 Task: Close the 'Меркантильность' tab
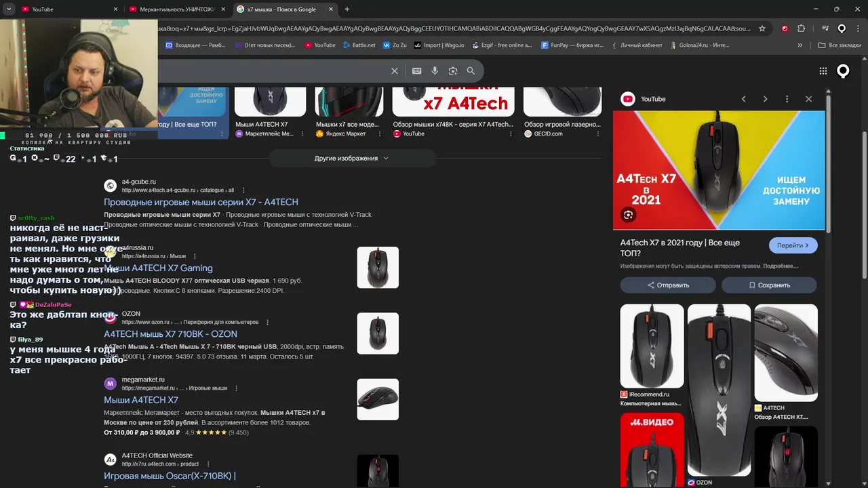(x=223, y=9)
